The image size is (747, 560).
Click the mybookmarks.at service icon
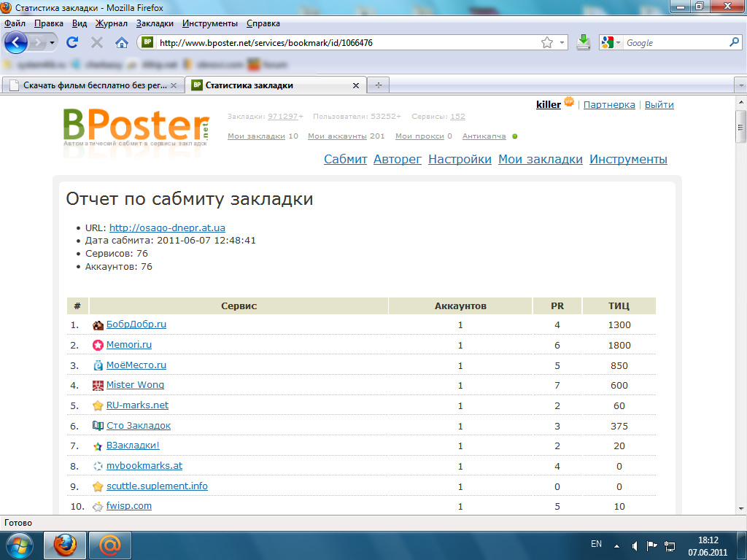pos(98,466)
